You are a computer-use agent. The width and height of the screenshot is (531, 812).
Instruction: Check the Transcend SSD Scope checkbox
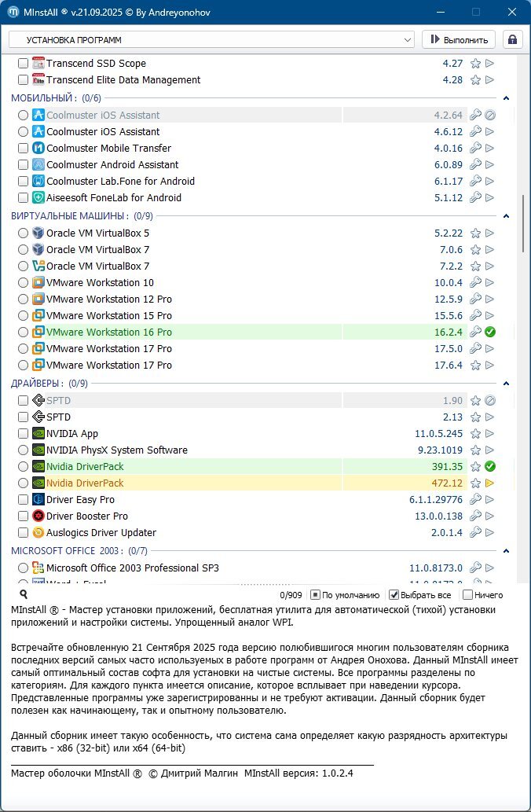pyautogui.click(x=23, y=64)
